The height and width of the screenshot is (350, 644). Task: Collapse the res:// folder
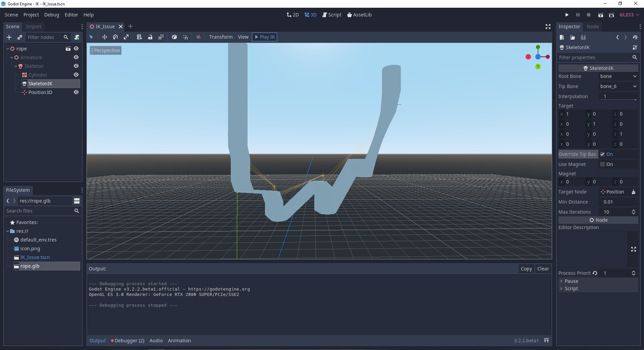8,231
